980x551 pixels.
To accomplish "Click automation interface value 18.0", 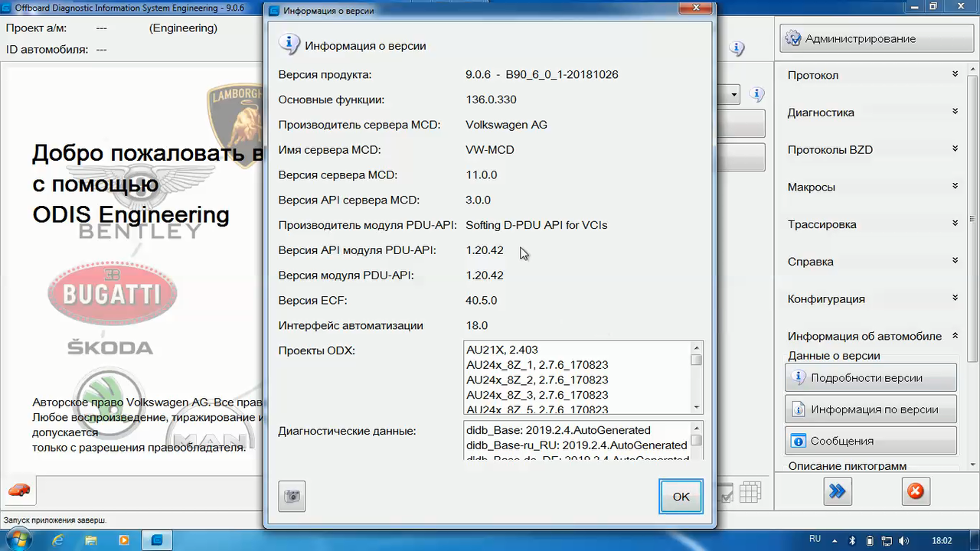I will (477, 325).
